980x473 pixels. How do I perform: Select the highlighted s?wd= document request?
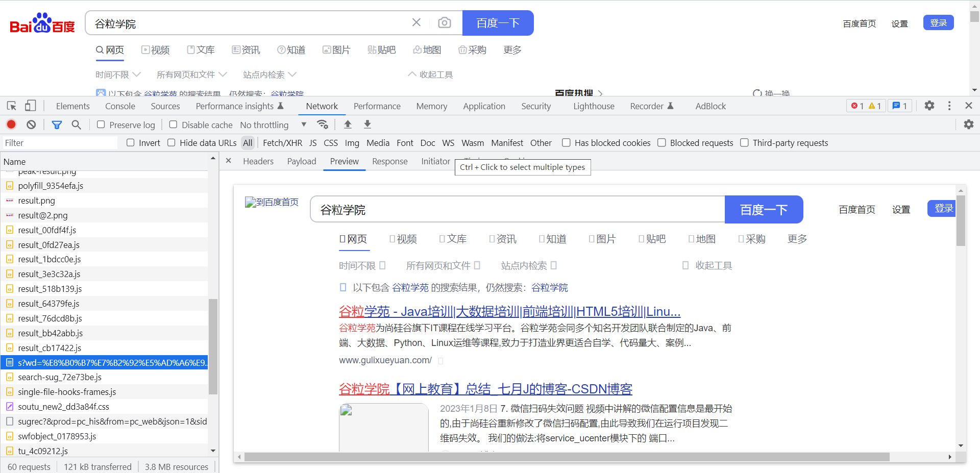click(104, 363)
